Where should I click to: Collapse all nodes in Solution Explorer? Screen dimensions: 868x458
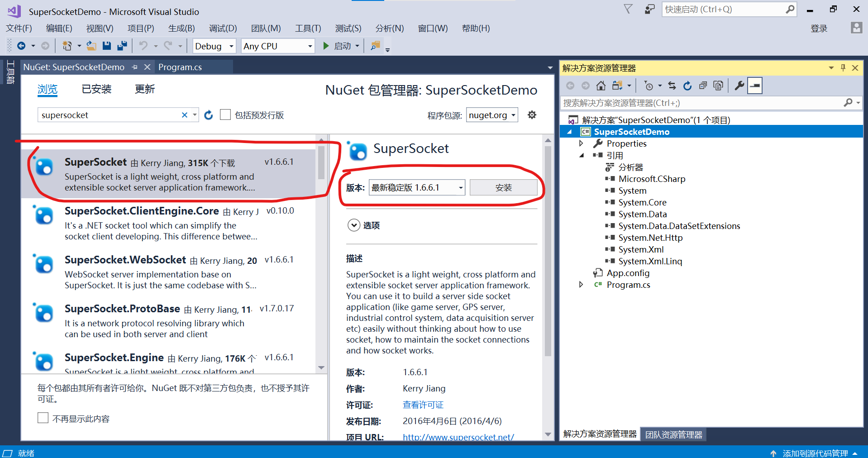[703, 85]
